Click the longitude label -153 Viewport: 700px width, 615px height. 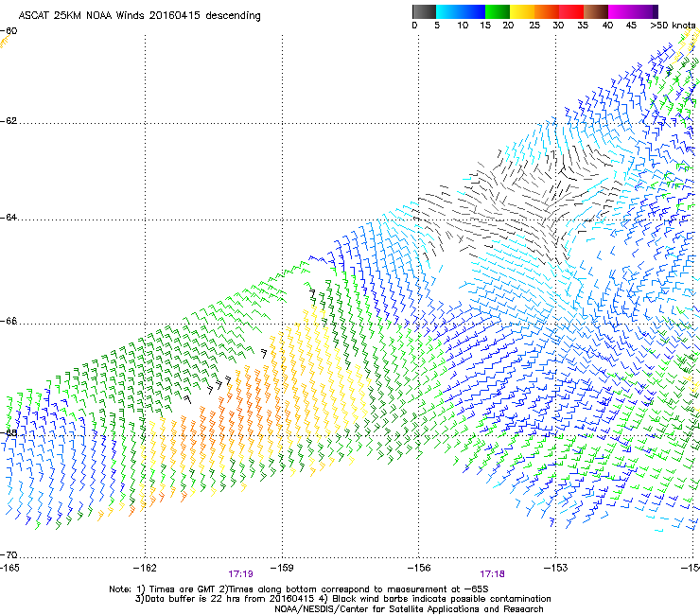pyautogui.click(x=556, y=568)
